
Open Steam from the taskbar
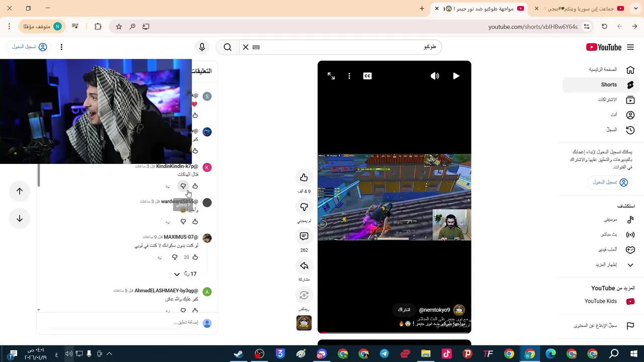[238, 354]
